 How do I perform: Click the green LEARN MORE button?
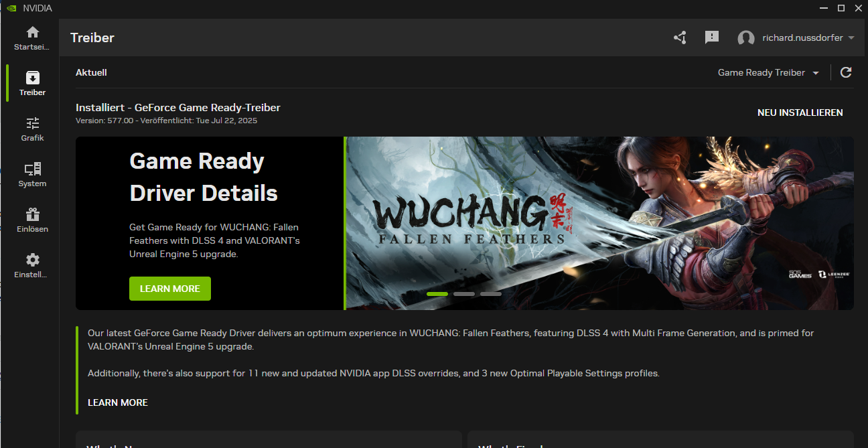(x=170, y=289)
